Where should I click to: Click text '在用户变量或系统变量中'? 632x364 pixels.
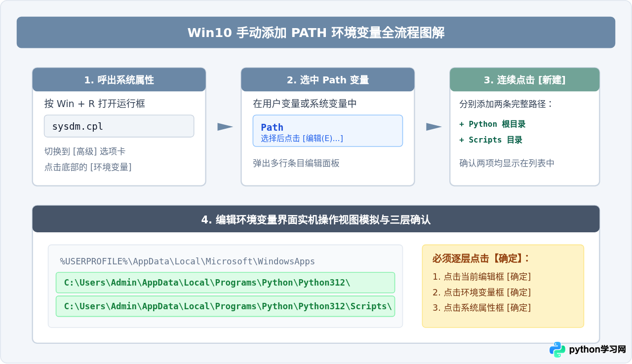pos(305,104)
